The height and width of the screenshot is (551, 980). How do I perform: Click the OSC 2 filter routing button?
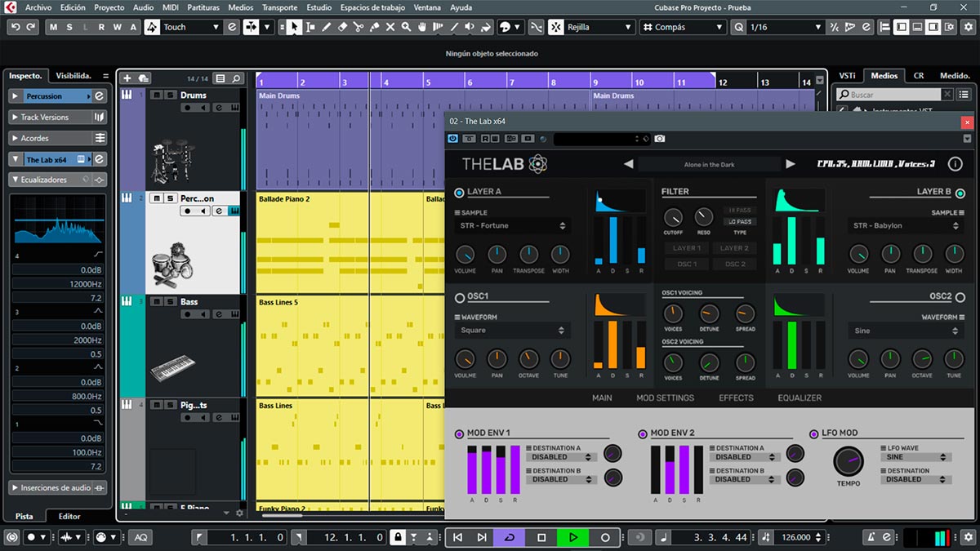pos(735,264)
